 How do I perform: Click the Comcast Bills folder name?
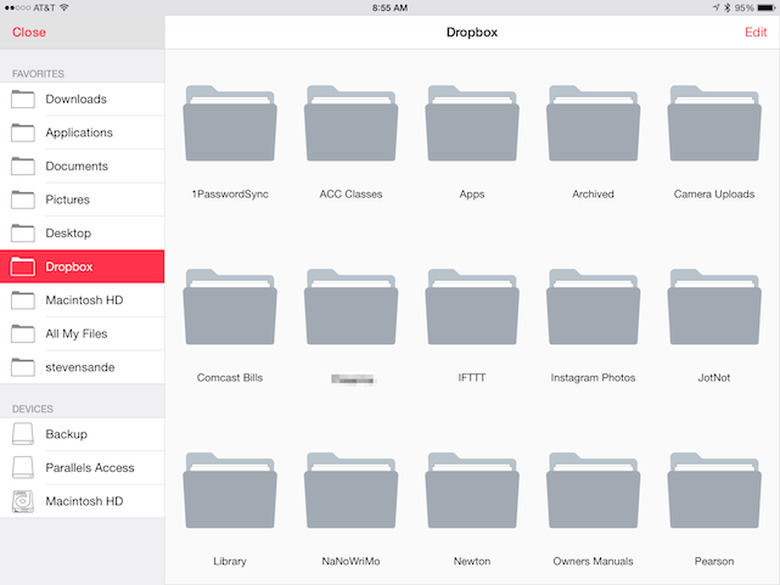(x=230, y=378)
